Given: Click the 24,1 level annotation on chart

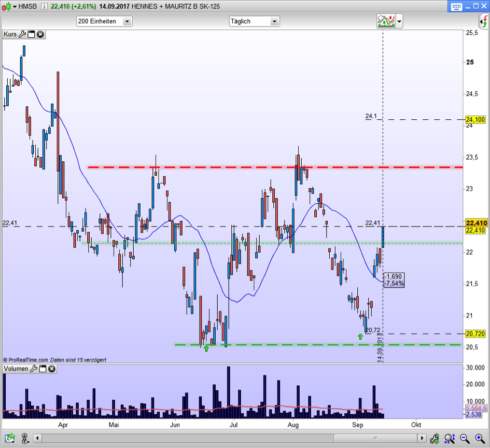Looking at the screenshot, I should coord(371,116).
